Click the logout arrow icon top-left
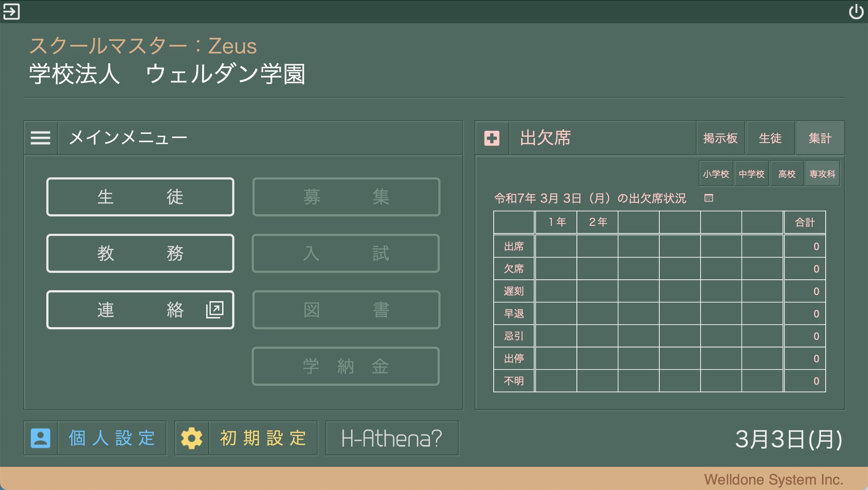The height and width of the screenshot is (490, 868). (x=11, y=12)
